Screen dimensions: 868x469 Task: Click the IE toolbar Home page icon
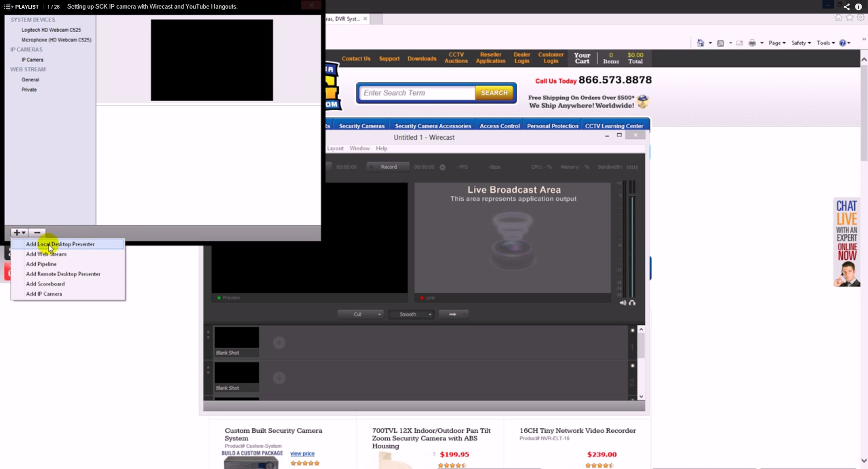pos(701,43)
